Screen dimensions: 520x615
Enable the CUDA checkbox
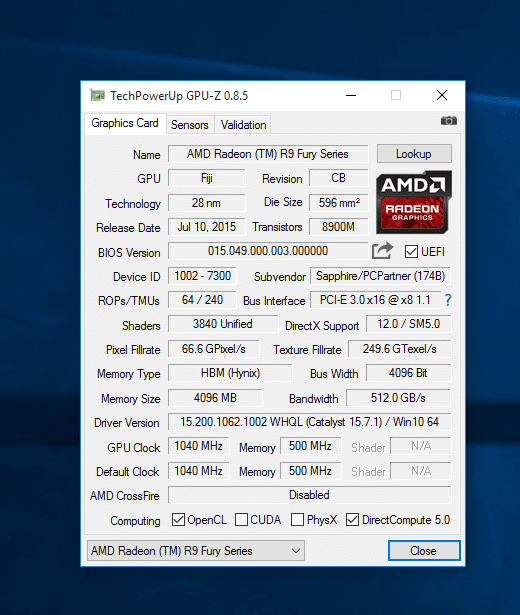pos(241,520)
